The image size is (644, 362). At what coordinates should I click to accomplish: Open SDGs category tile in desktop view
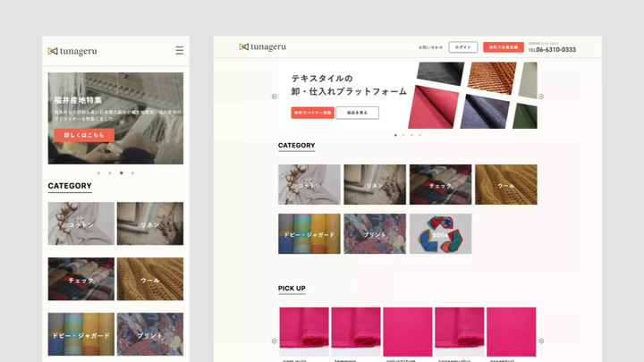pyautogui.click(x=441, y=233)
